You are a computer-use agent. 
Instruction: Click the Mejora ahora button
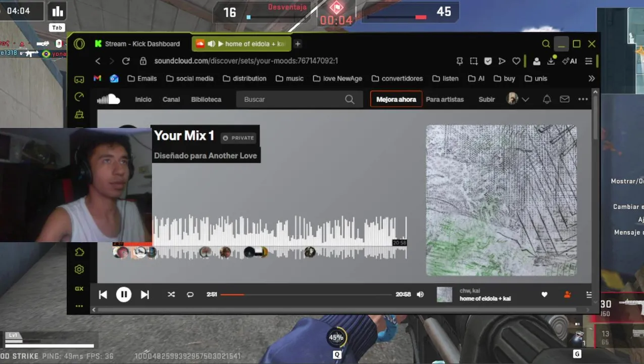396,99
